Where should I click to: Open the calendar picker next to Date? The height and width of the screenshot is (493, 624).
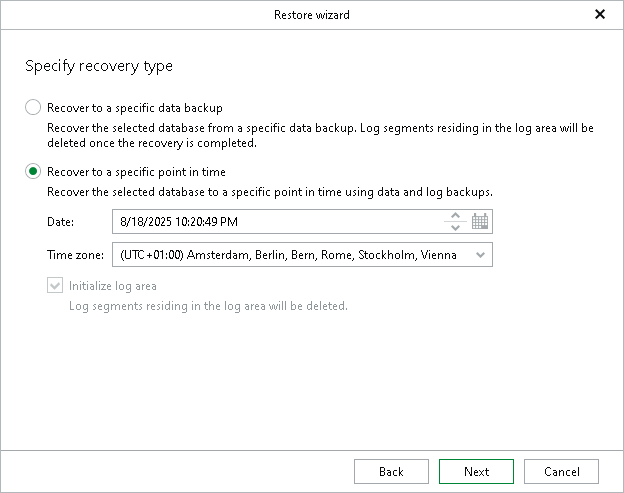pyautogui.click(x=480, y=221)
